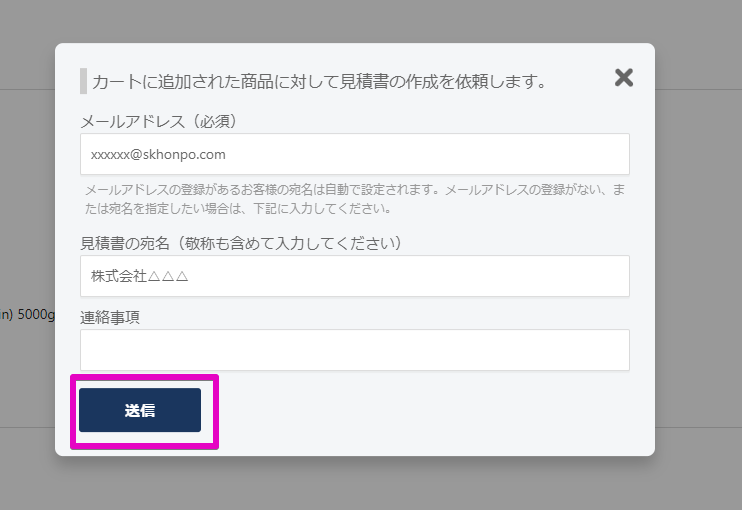Click the 連絡事項 notes text box
Viewport: 742px width, 510px height.
click(x=354, y=350)
